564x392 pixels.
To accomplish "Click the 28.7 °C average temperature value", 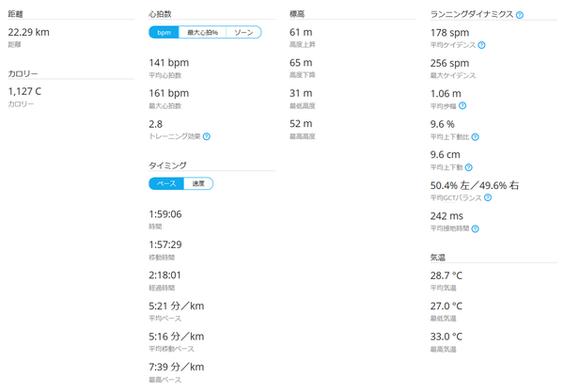I will pyautogui.click(x=446, y=275).
